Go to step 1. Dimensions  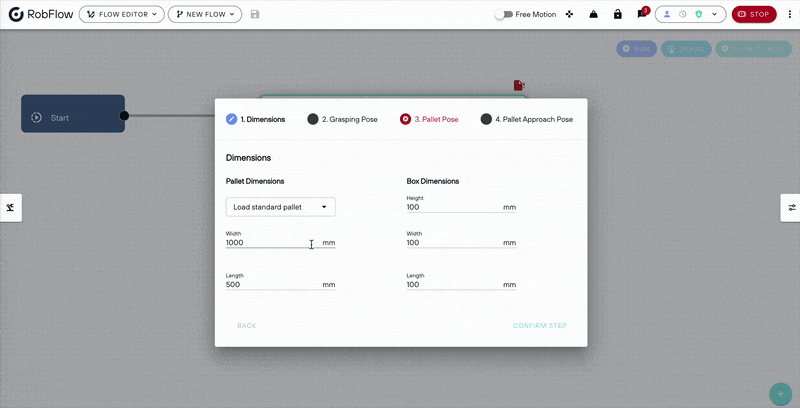(256, 119)
